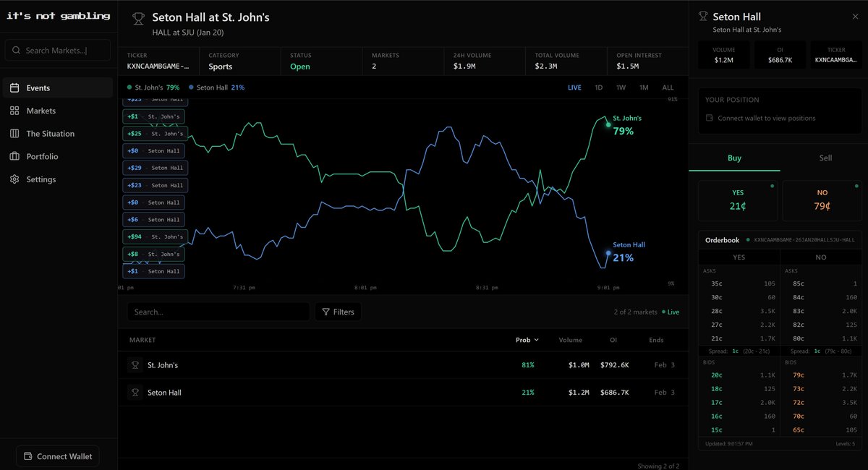The width and height of the screenshot is (868, 470).
Task: Click the Orderbook ticker label
Action: [x=804, y=239]
